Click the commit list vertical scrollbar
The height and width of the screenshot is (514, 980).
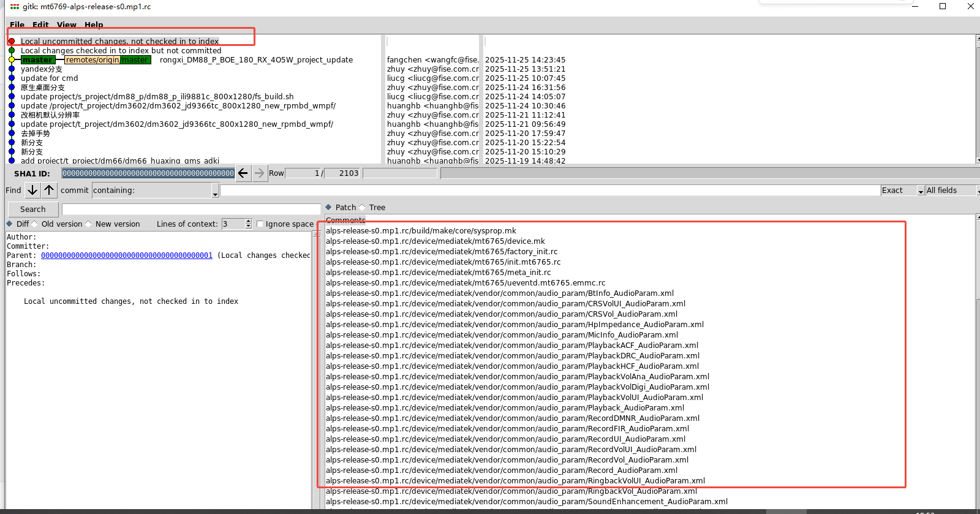[978, 99]
